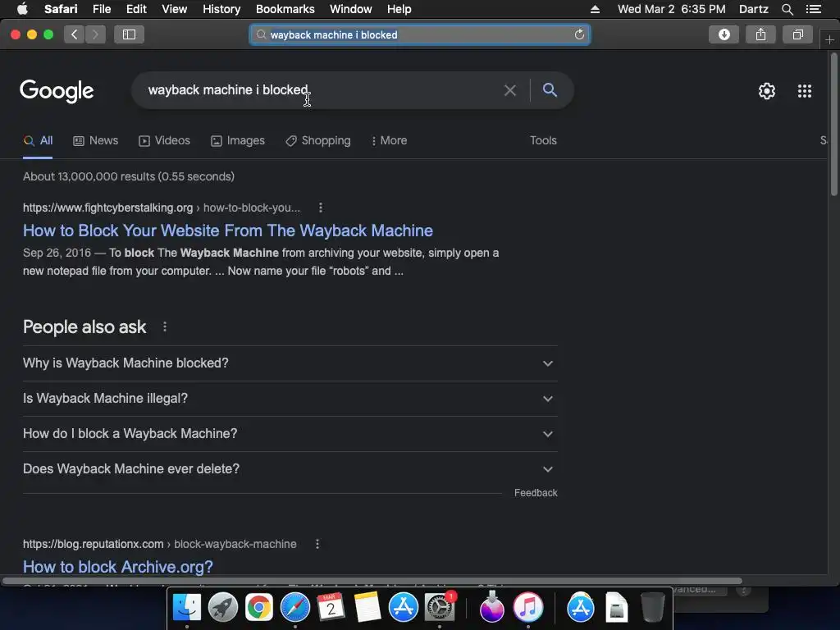Click the Safari forward navigation arrow
The width and height of the screenshot is (840, 630).
click(95, 34)
